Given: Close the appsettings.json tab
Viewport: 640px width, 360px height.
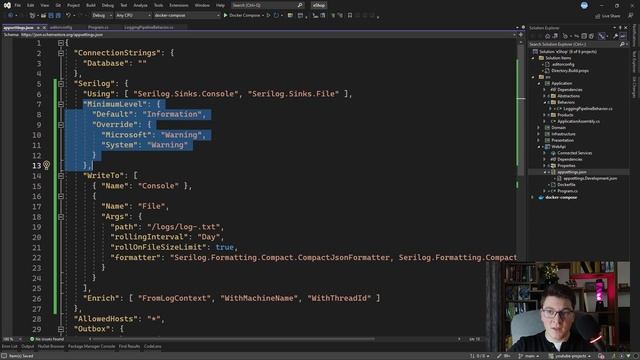Looking at the screenshot, I should pyautogui.click(x=44, y=27).
